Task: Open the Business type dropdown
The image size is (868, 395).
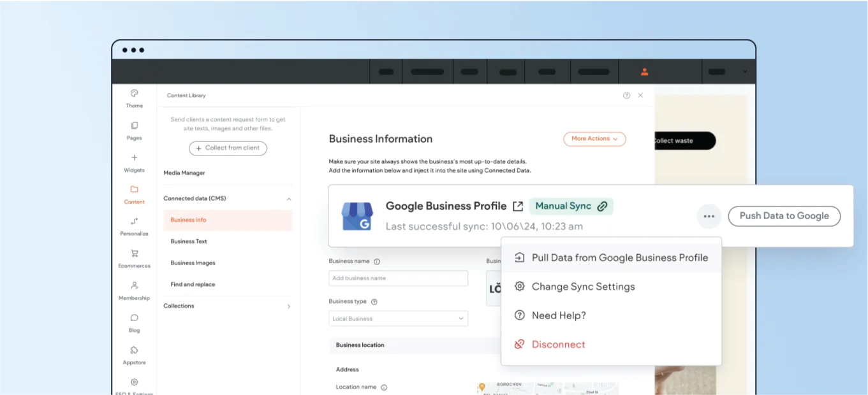Action: coord(399,319)
